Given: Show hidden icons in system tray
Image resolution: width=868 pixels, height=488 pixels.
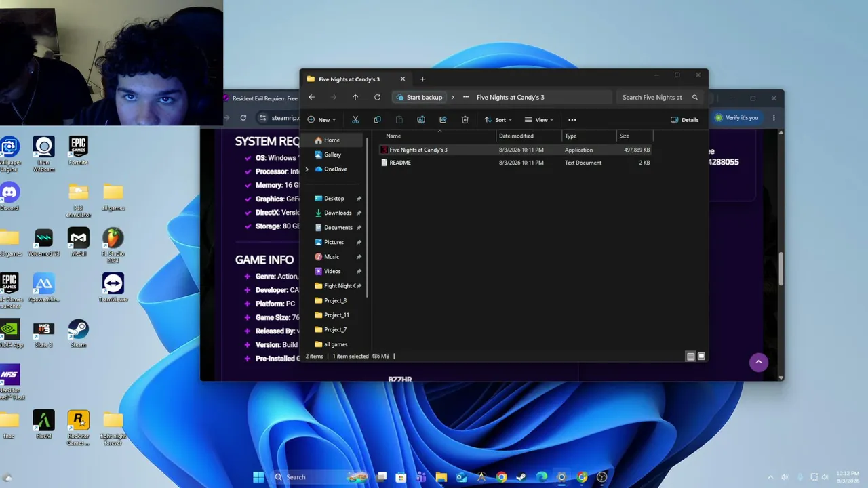Looking at the screenshot, I should click(770, 477).
